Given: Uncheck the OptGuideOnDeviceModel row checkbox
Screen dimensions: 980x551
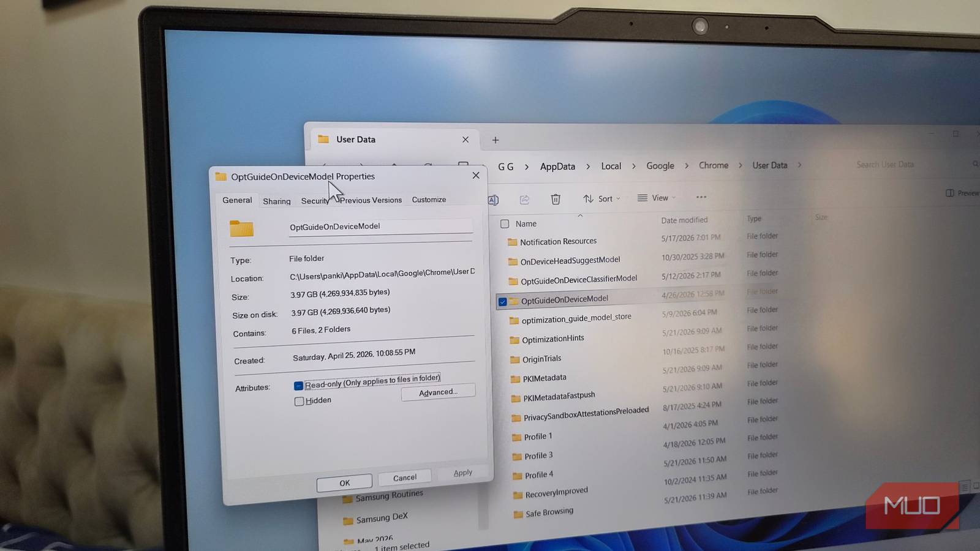Looking at the screenshot, I should click(503, 302).
